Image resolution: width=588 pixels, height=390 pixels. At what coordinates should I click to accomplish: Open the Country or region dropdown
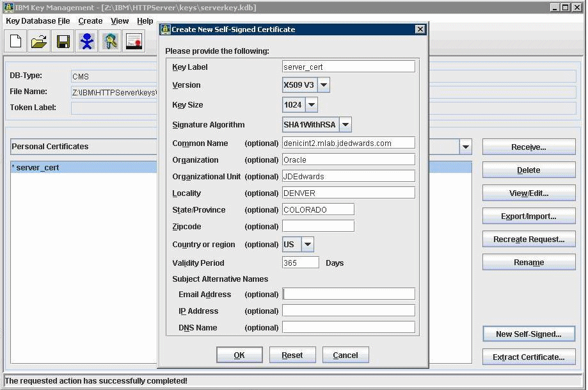(x=307, y=245)
